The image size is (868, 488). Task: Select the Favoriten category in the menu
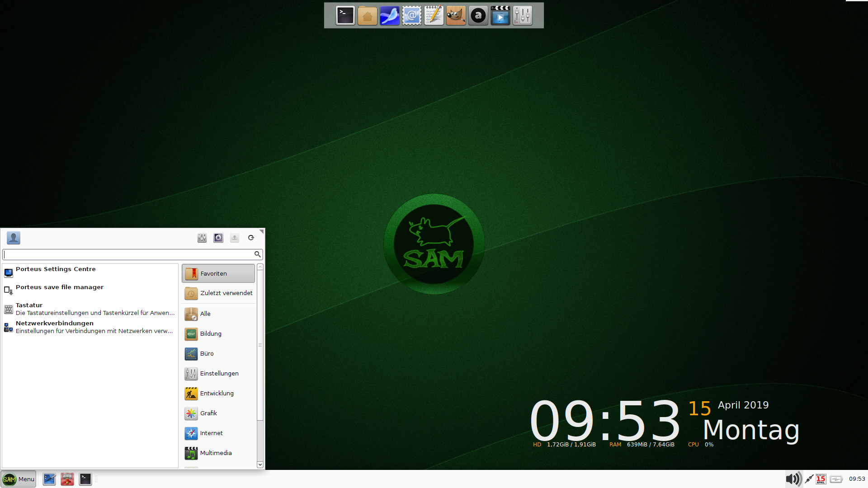218,273
